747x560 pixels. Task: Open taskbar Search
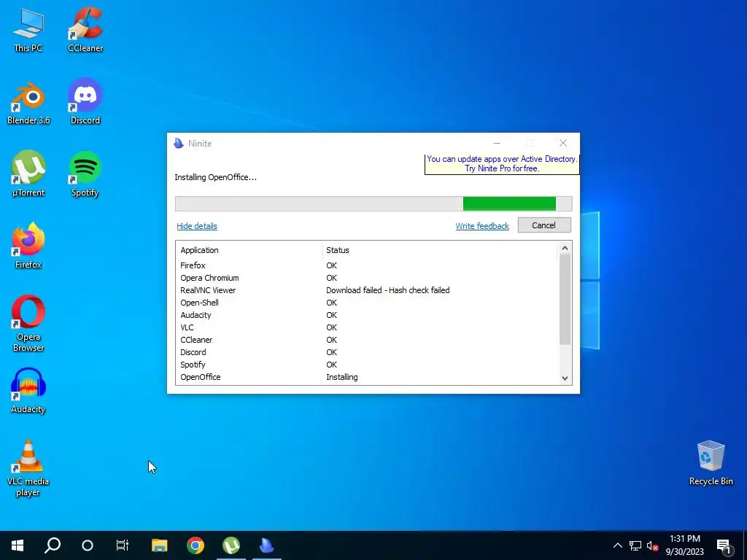pyautogui.click(x=53, y=545)
